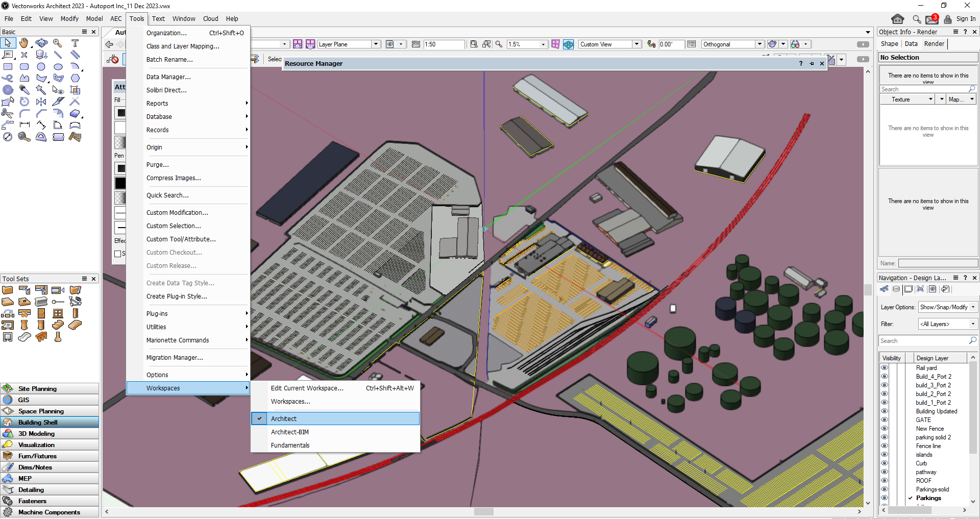Open the Texture dropdown in Render tab
Viewport: 980px width, 519px height.
click(x=930, y=100)
